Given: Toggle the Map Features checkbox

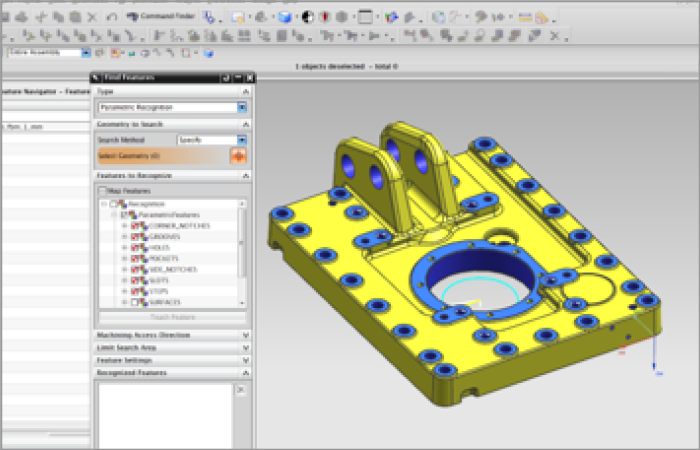Looking at the screenshot, I should click(x=102, y=191).
